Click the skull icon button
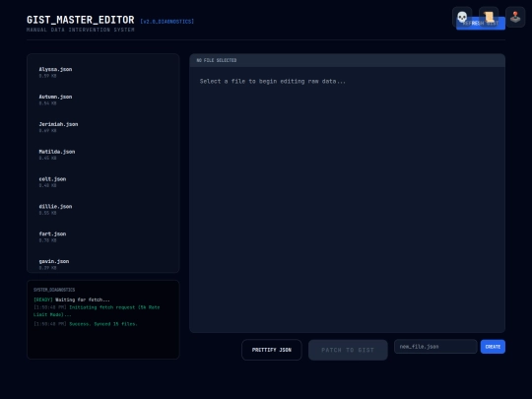The image size is (532, 399). click(462, 17)
